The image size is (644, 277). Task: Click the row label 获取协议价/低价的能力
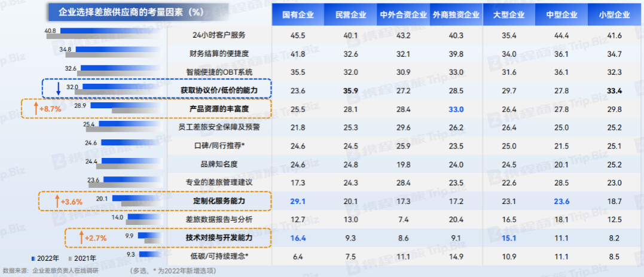(219, 90)
